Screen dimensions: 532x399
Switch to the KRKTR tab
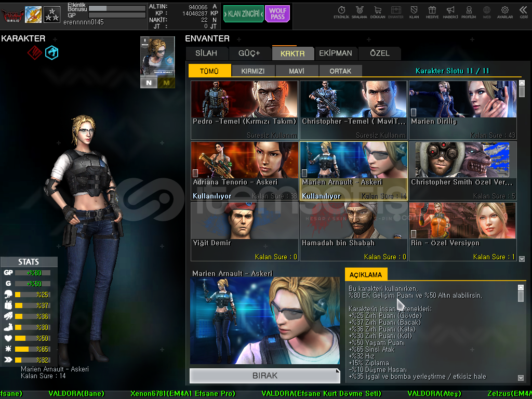pyautogui.click(x=292, y=54)
